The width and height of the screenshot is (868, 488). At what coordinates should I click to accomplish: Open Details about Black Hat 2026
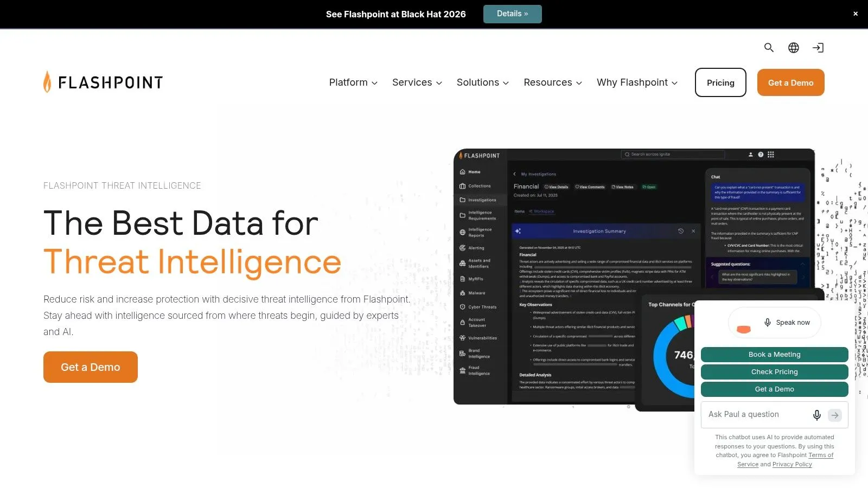(513, 14)
